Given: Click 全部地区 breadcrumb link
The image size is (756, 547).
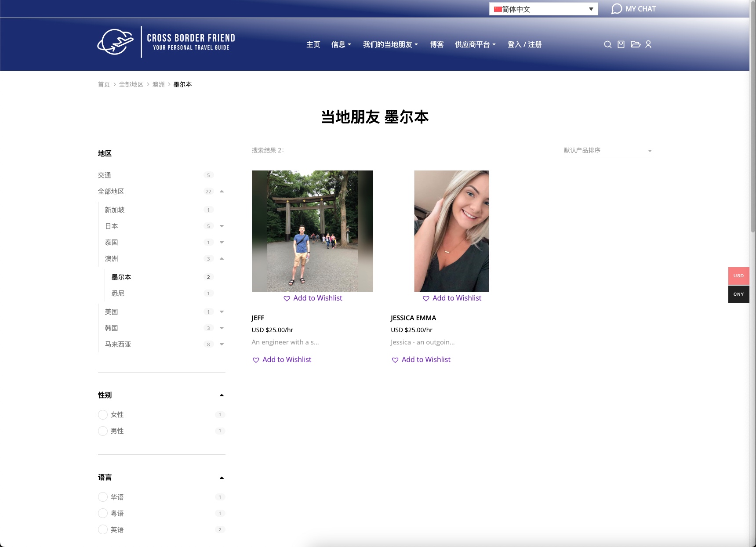Looking at the screenshot, I should coord(131,84).
